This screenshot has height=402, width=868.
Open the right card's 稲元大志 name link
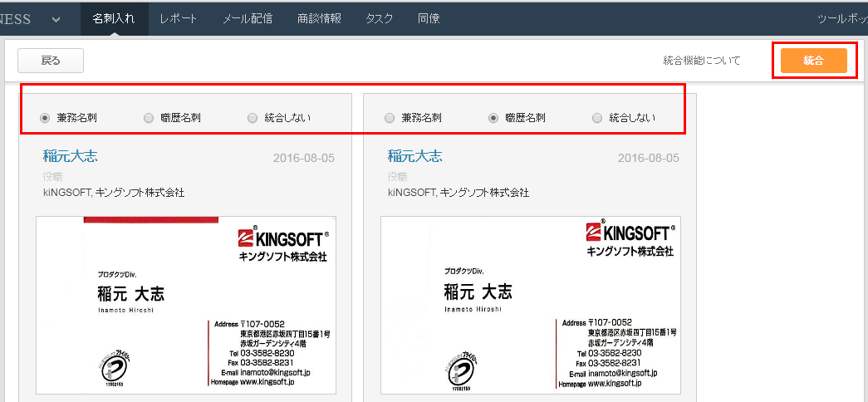click(415, 156)
